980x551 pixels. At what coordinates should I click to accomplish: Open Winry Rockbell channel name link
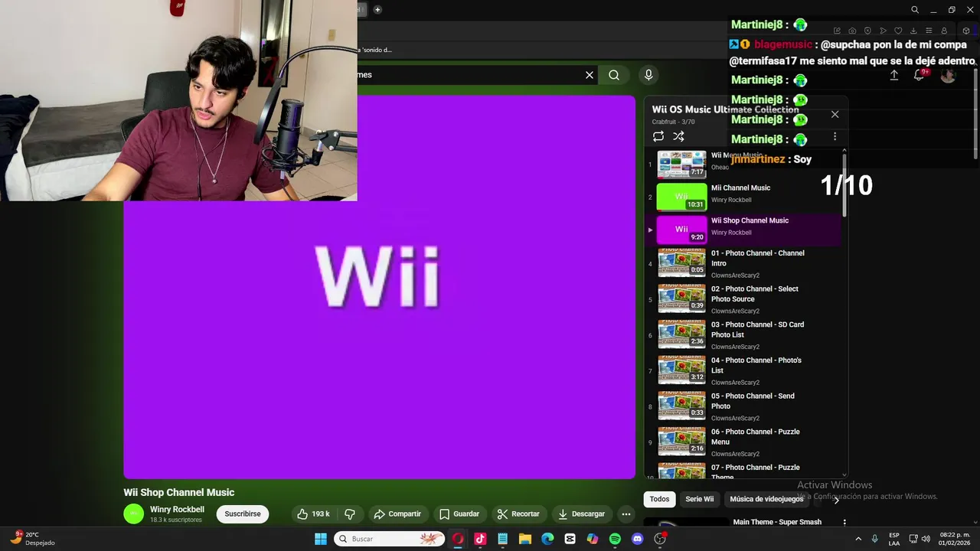point(177,510)
